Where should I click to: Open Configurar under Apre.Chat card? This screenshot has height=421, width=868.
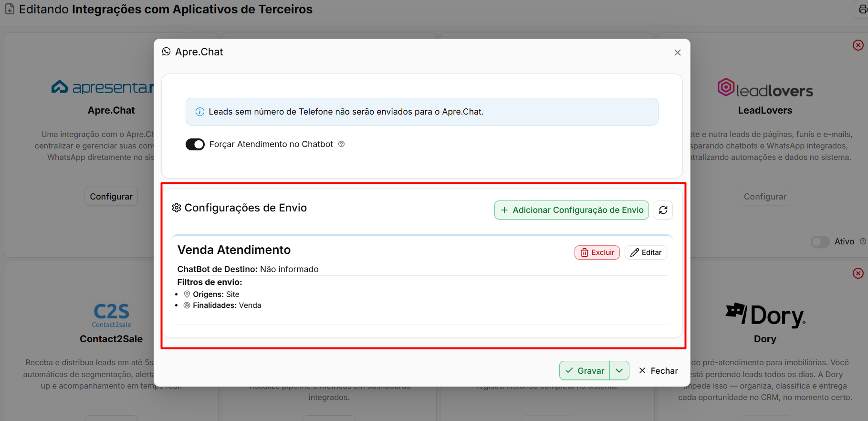pos(111,196)
